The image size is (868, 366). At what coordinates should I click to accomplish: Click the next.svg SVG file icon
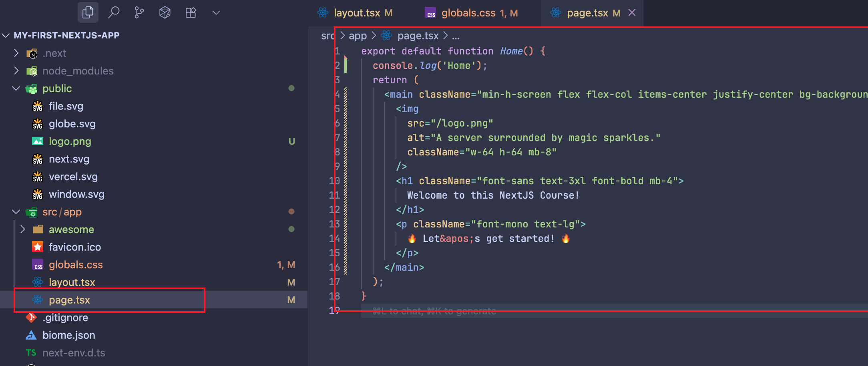(x=38, y=159)
